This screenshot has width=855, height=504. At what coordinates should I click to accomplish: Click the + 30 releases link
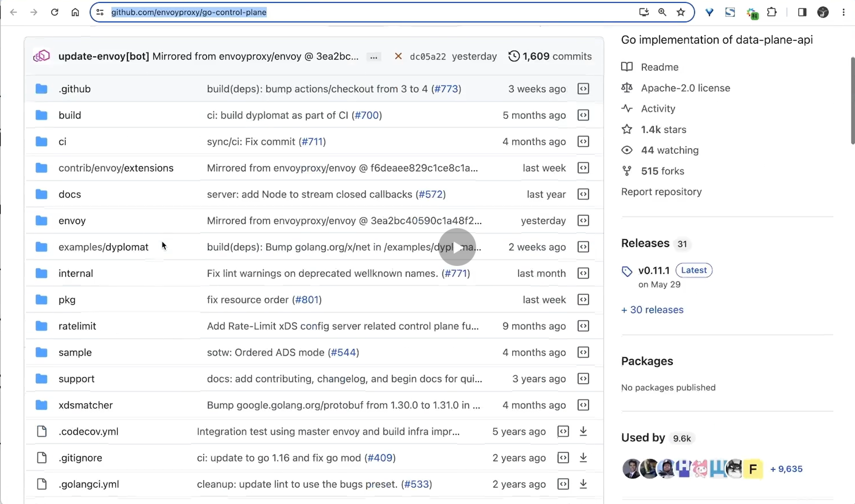click(652, 310)
